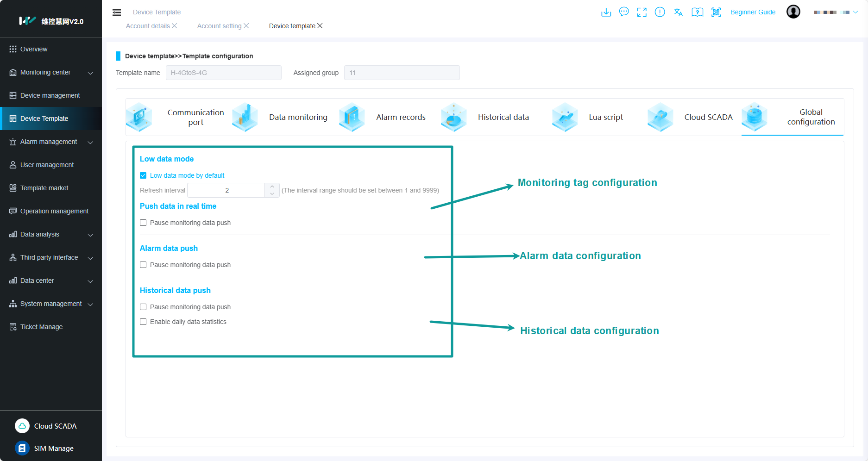
Task: Open the Beginner Guide link
Action: click(753, 12)
